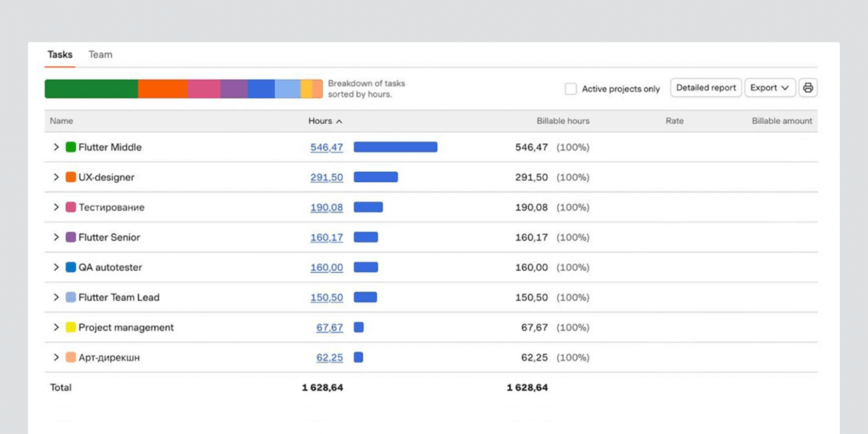Open the Export dropdown
The height and width of the screenshot is (434, 868).
[x=770, y=88]
